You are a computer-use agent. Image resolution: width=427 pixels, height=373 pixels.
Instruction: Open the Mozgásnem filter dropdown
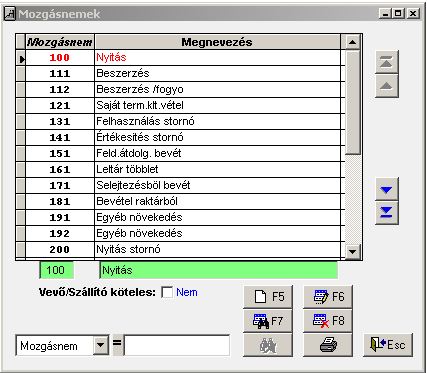tap(101, 345)
